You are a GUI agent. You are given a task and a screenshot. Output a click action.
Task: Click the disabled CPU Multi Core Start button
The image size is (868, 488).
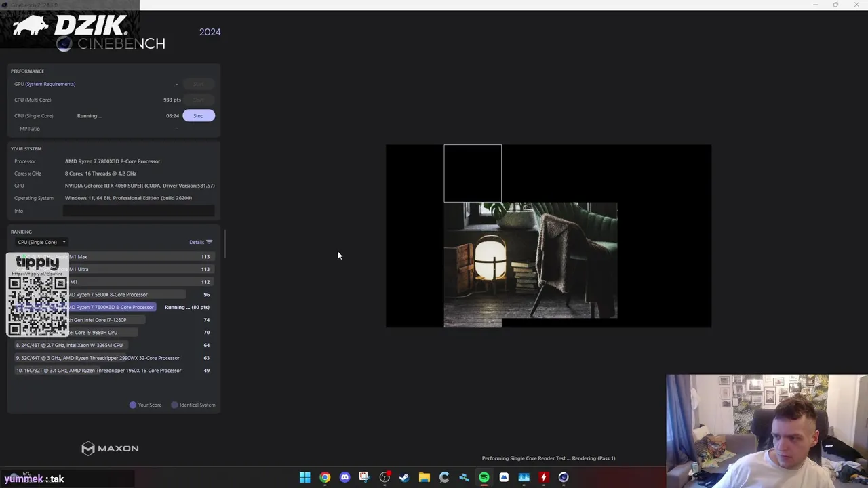(198, 100)
